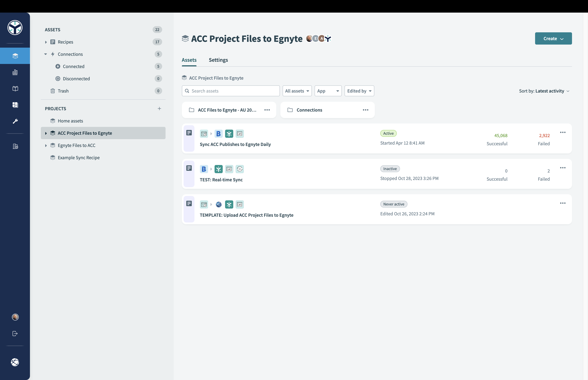This screenshot has height=380, width=588.
Task: Open the Tools wrench icon
Action: point(15,121)
